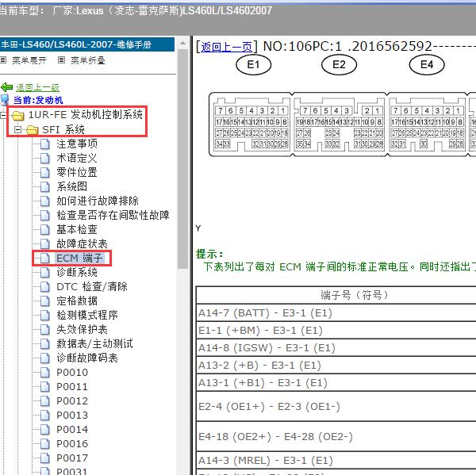This screenshot has width=476, height=475.
Task: Open DTC 检查/清除 page
Action: (x=92, y=286)
